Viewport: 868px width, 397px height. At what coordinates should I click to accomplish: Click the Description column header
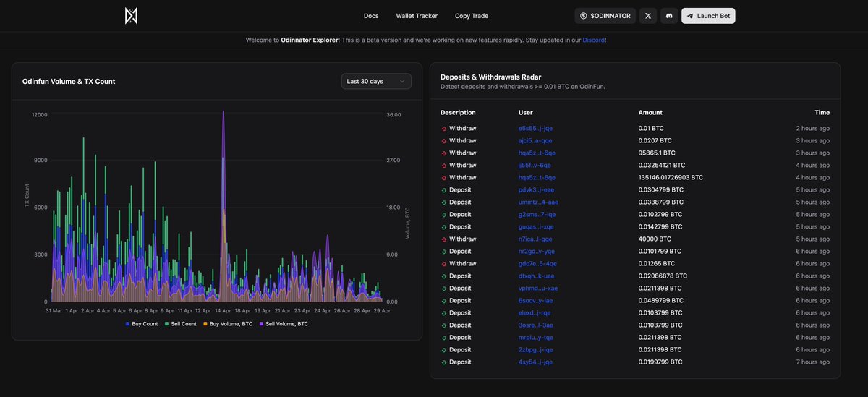click(x=458, y=113)
